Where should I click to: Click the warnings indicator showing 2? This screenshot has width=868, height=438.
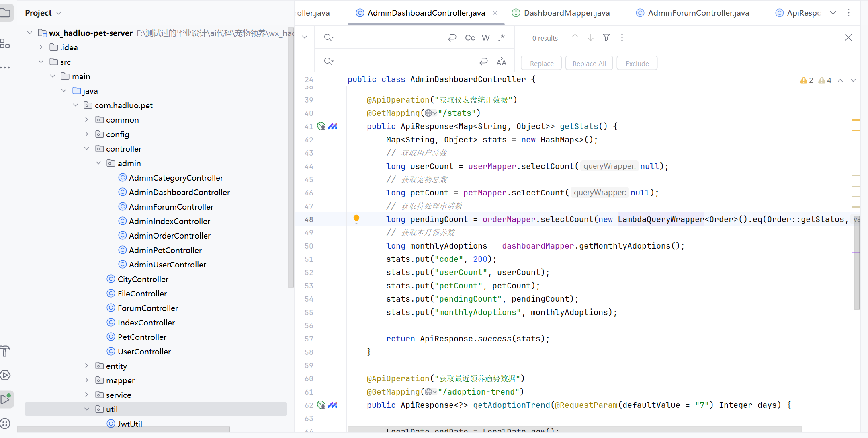point(807,80)
